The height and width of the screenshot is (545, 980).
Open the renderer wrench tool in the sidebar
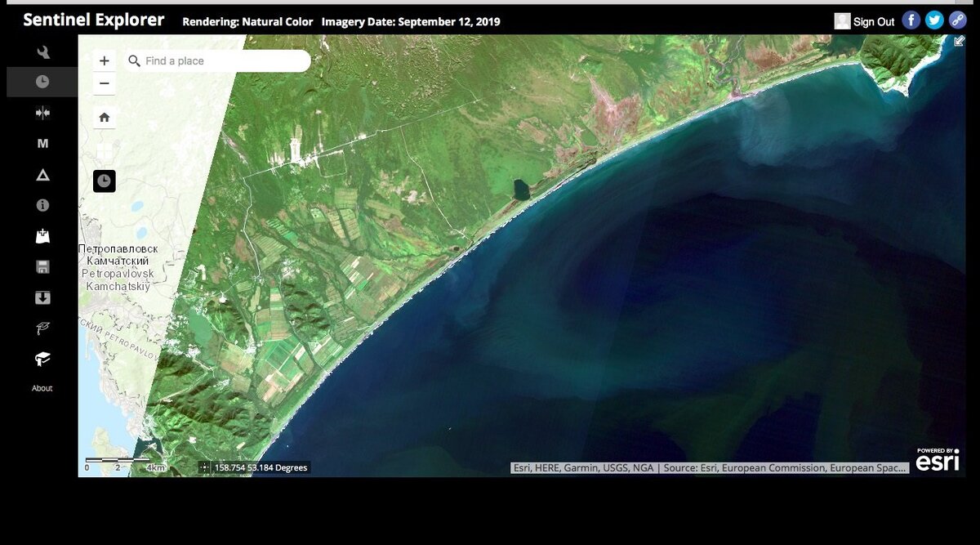point(42,52)
